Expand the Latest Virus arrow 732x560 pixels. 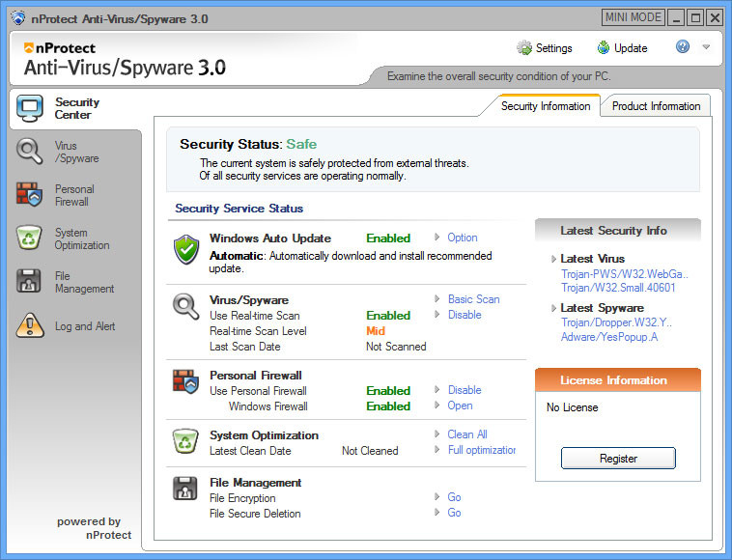pyautogui.click(x=553, y=259)
